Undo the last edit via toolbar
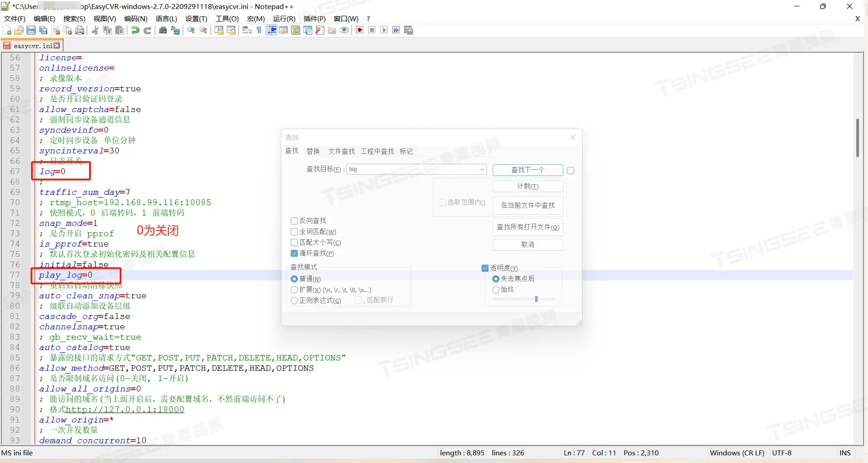The width and height of the screenshot is (868, 463). point(135,30)
